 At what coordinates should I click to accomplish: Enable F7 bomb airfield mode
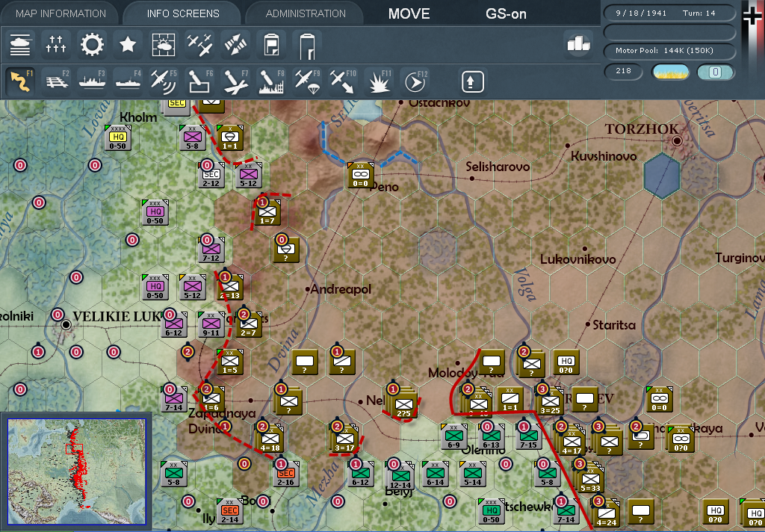coord(235,81)
